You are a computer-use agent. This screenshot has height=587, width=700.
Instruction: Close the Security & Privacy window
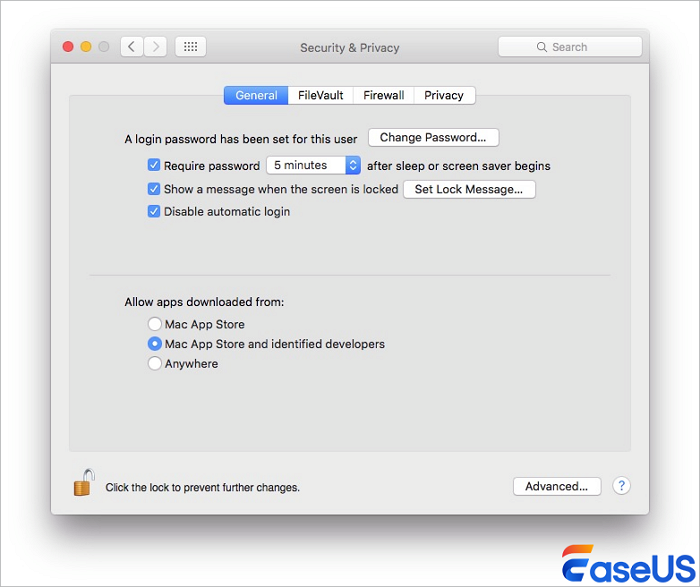coord(68,46)
